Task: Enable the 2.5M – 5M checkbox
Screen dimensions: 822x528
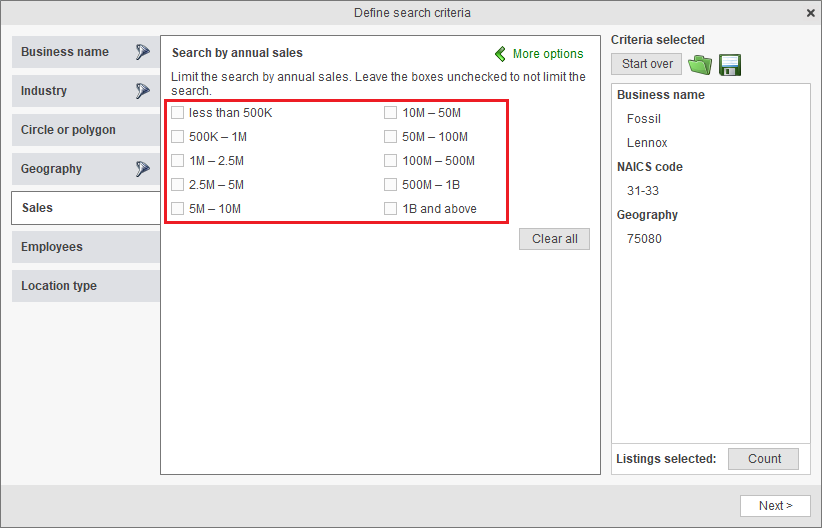Action: 178,185
